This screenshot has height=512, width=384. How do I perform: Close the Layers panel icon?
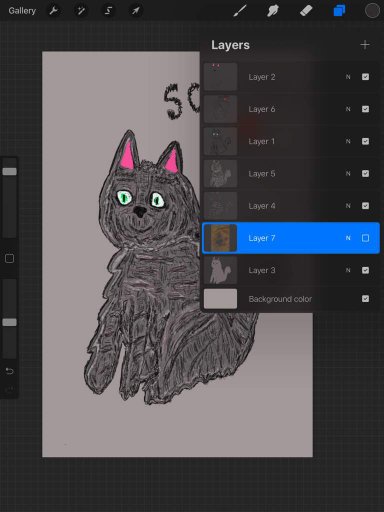click(x=339, y=11)
